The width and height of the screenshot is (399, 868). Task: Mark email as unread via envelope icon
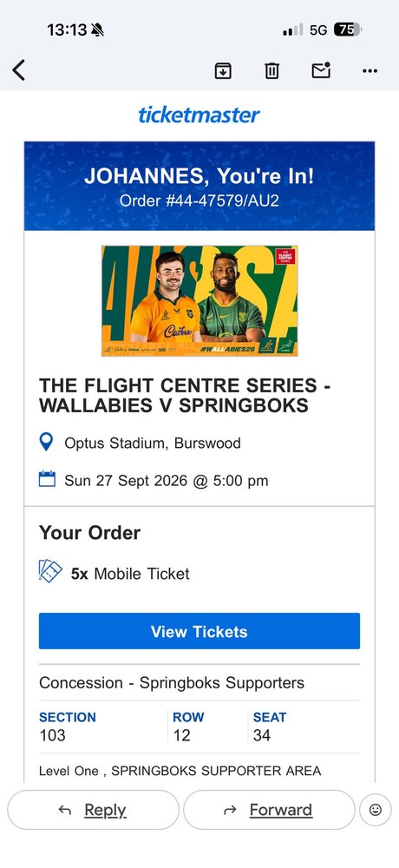click(321, 70)
